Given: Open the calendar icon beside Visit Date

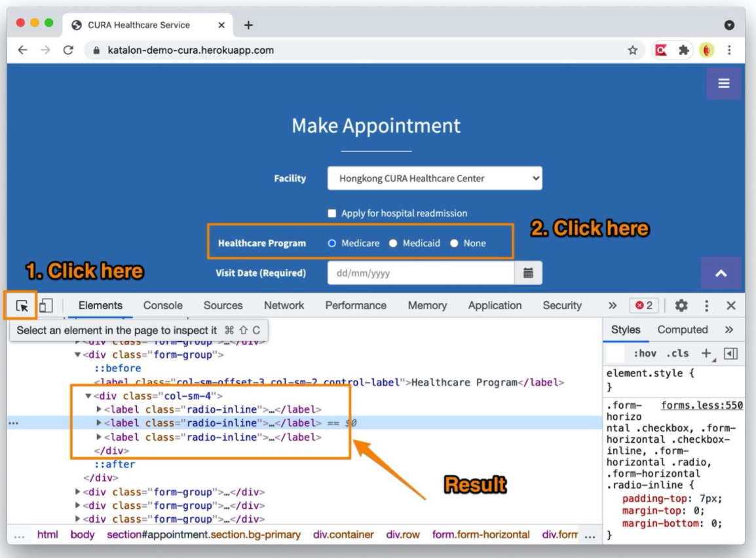Looking at the screenshot, I should click(x=528, y=272).
